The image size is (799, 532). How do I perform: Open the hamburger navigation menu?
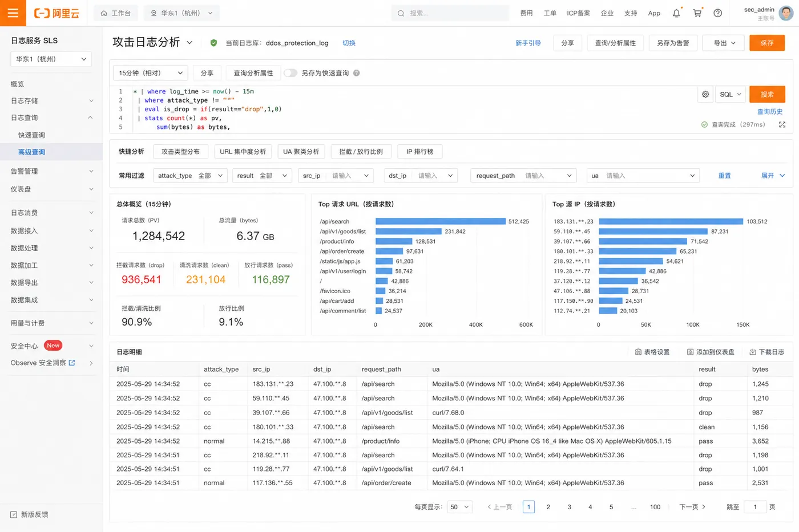(13, 13)
